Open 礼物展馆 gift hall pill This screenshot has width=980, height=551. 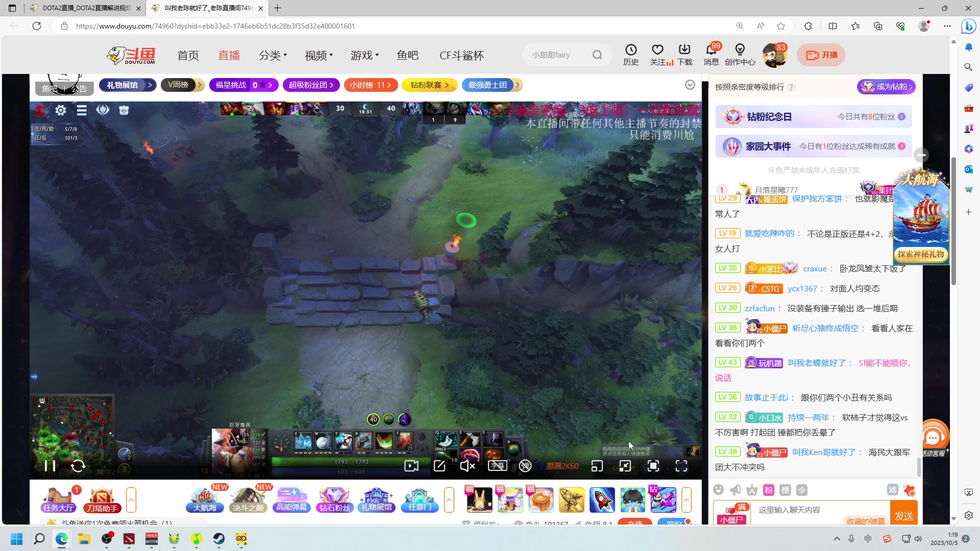tap(128, 85)
